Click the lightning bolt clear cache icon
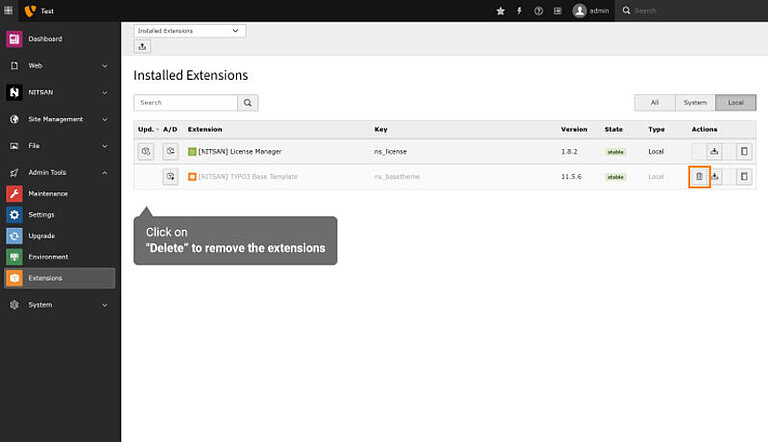 coord(518,10)
